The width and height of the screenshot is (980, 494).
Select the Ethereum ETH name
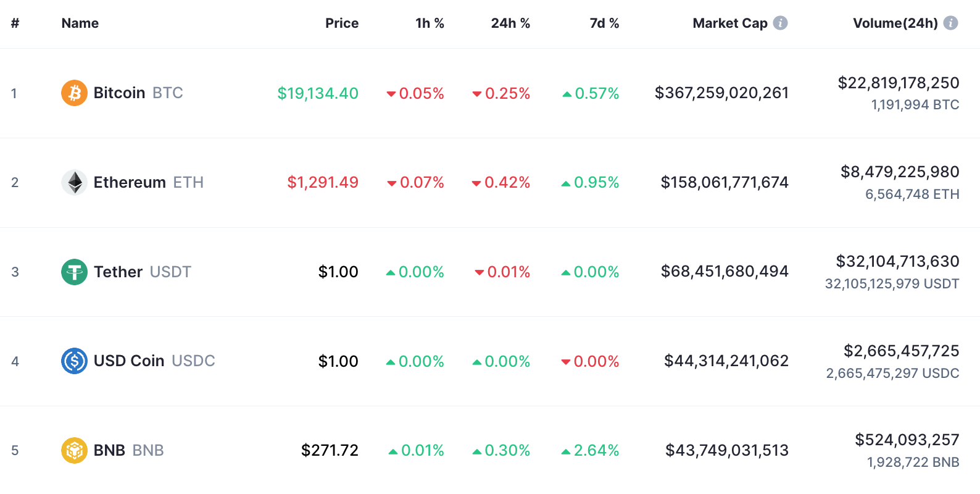tap(148, 182)
